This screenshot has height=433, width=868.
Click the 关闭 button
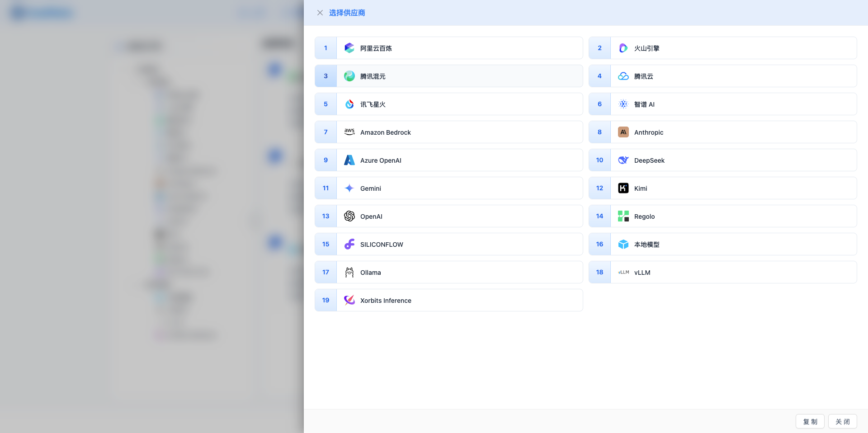point(842,421)
